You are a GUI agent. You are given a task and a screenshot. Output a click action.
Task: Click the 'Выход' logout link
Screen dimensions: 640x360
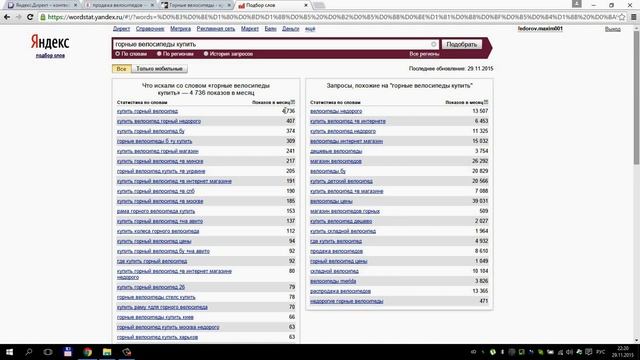pyautogui.click(x=613, y=29)
